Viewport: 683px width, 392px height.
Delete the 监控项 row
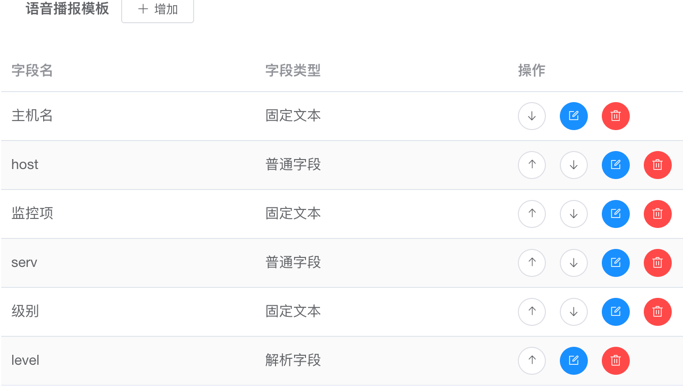pyautogui.click(x=657, y=213)
